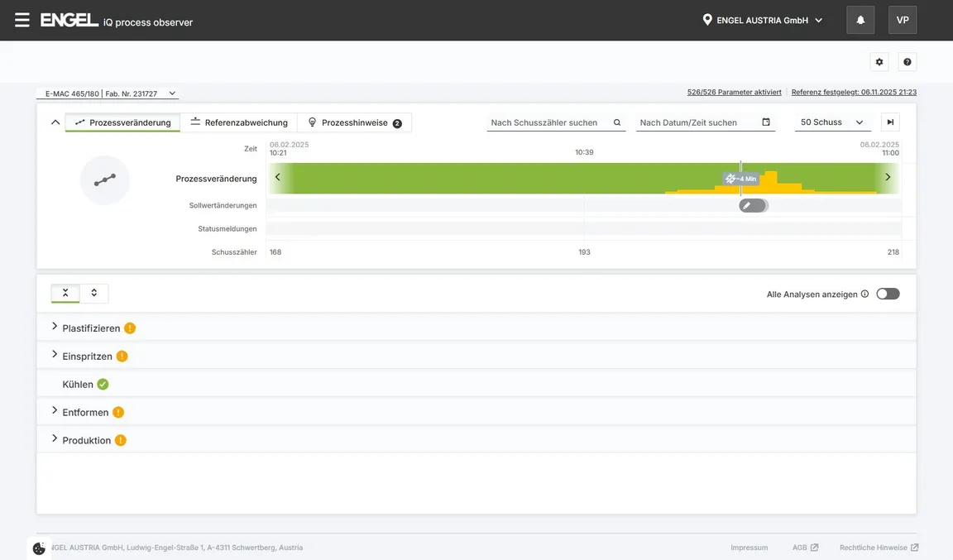Expand the Plastifizieren section
Viewport: 953px width, 560px height.
tap(55, 328)
